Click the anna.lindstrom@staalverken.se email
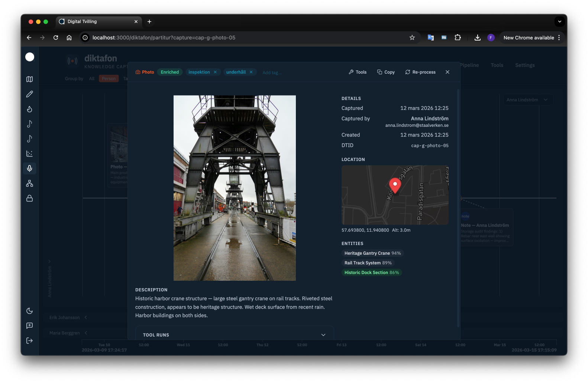 [x=417, y=125]
